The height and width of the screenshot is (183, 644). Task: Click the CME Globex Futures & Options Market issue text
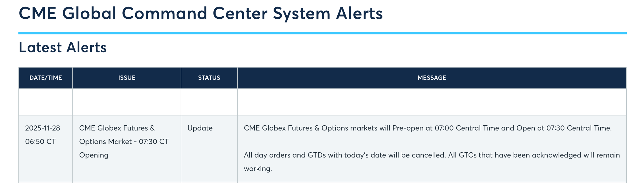tap(117, 128)
